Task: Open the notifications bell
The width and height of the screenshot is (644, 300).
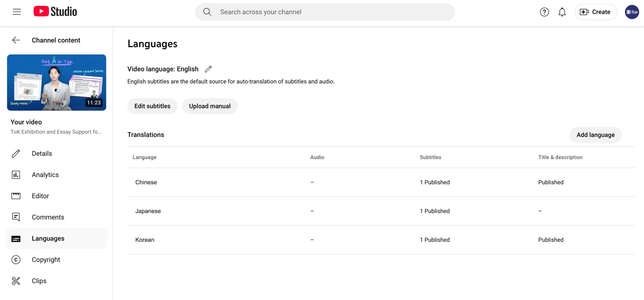Action: (562, 12)
